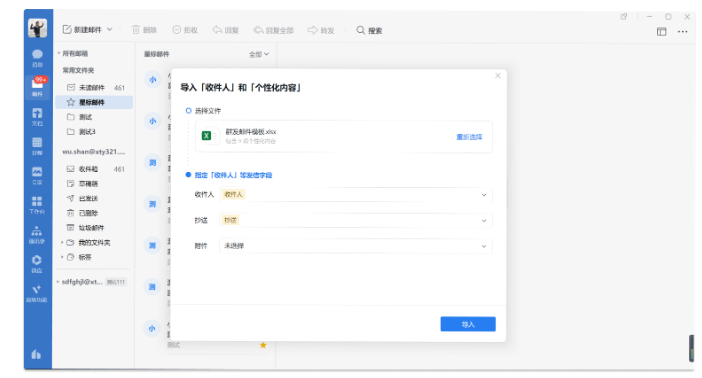This screenshot has width=702, height=378.
Task: Open the user profile avatar
Action: (x=37, y=28)
